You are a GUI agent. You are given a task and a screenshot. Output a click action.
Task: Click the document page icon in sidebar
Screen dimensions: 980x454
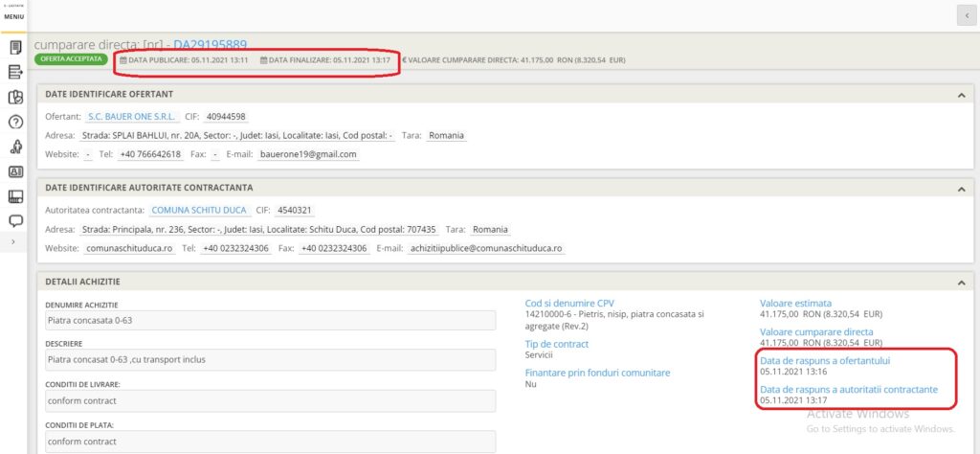pyautogui.click(x=14, y=47)
